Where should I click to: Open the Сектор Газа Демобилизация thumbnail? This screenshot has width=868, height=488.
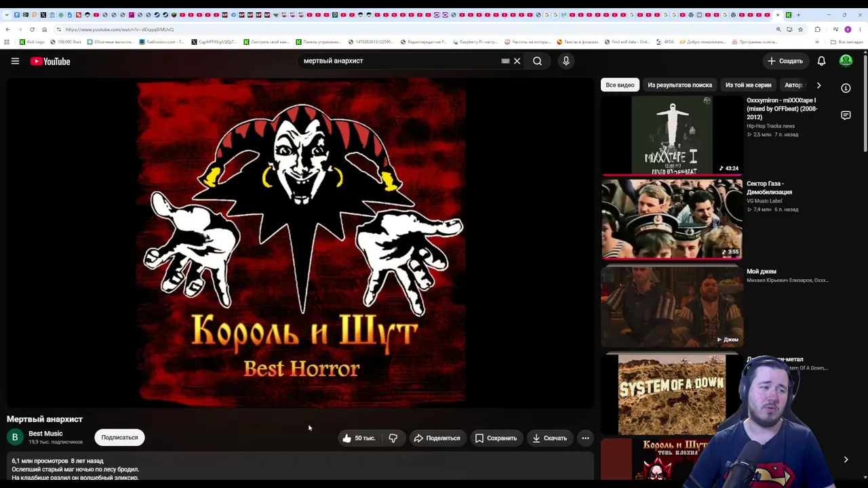[x=672, y=219]
